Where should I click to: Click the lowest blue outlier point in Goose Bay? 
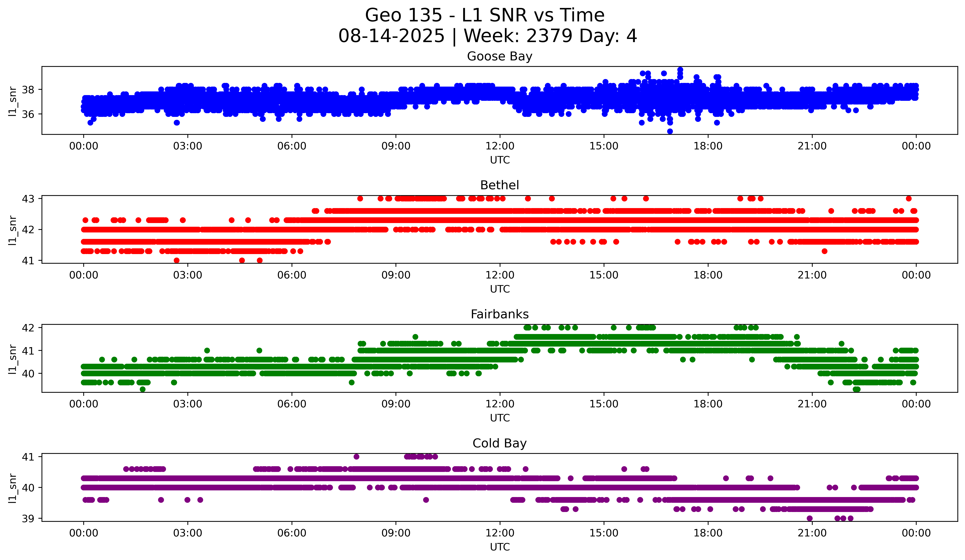coord(670,131)
